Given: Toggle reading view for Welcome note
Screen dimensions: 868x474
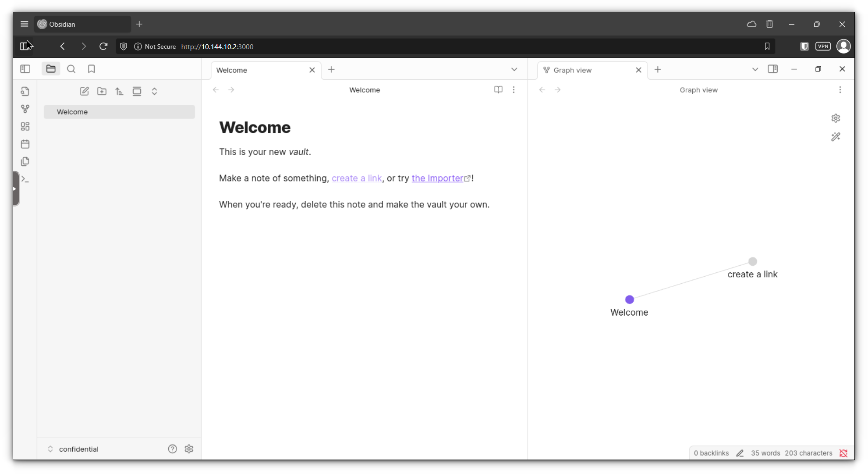Looking at the screenshot, I should pos(498,89).
